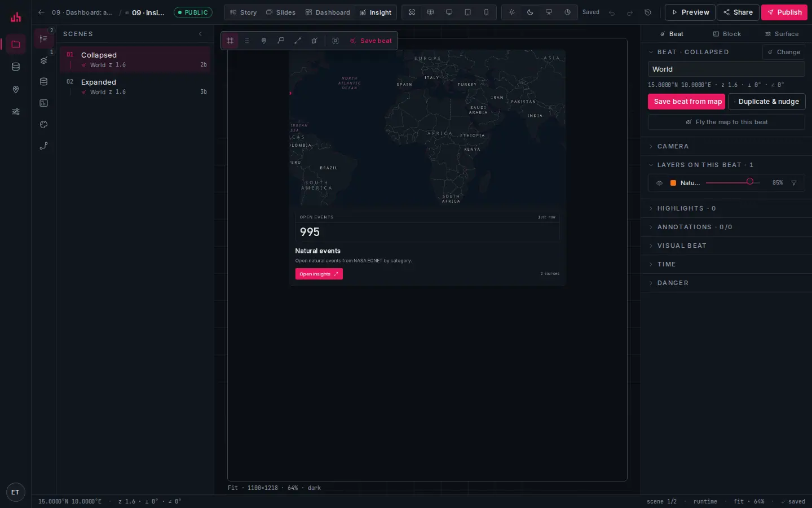Open version history clock icon

pyautogui.click(x=648, y=12)
